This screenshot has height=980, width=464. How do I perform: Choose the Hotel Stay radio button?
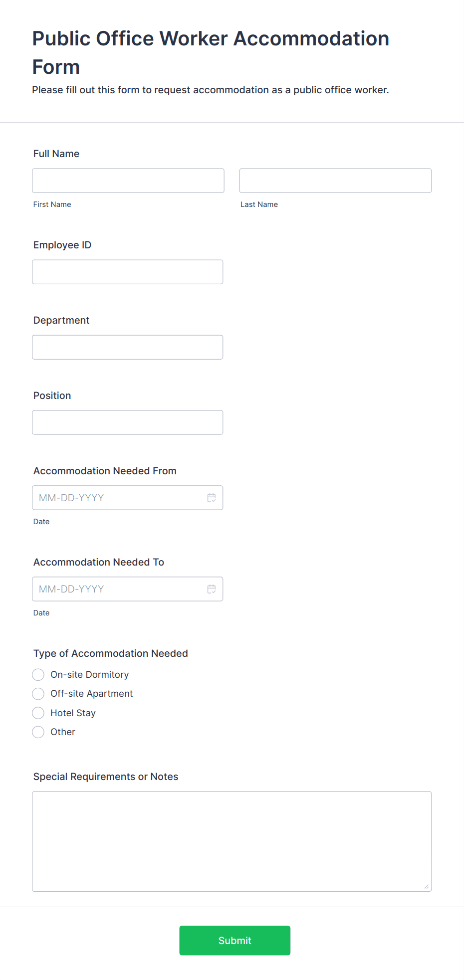point(38,713)
